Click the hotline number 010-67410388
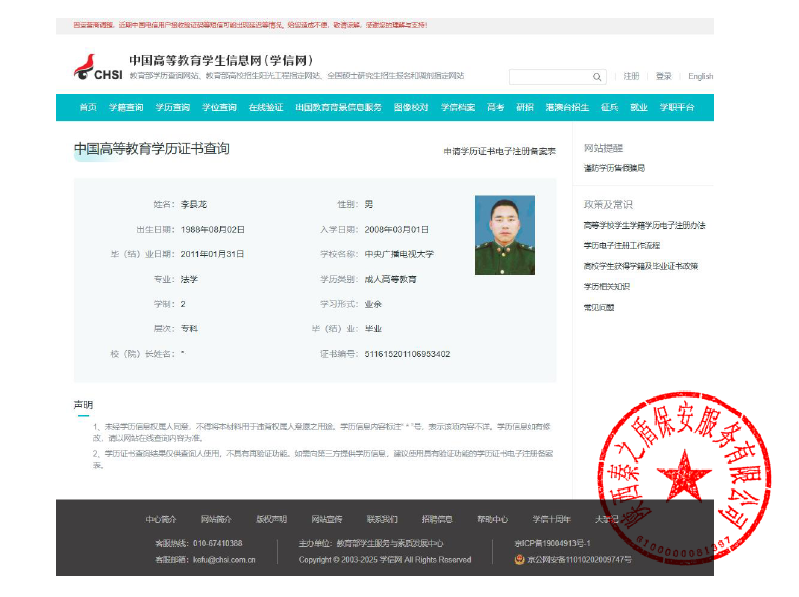Viewport: 799px width, 597px height. pos(218,543)
